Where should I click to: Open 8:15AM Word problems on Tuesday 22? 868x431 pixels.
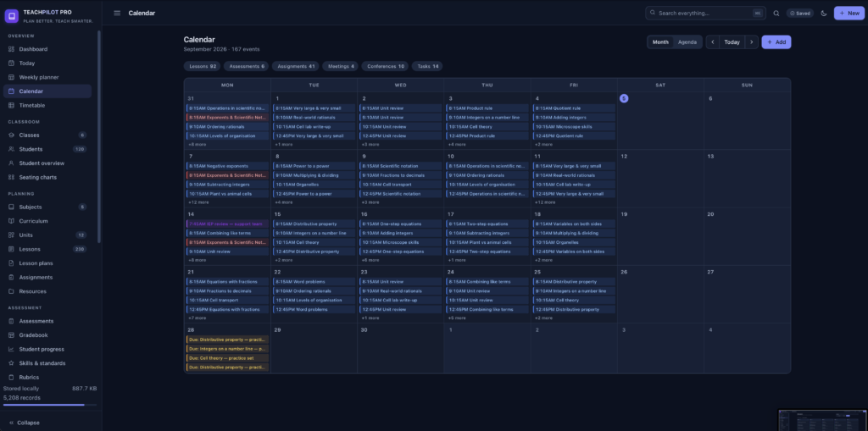314,282
